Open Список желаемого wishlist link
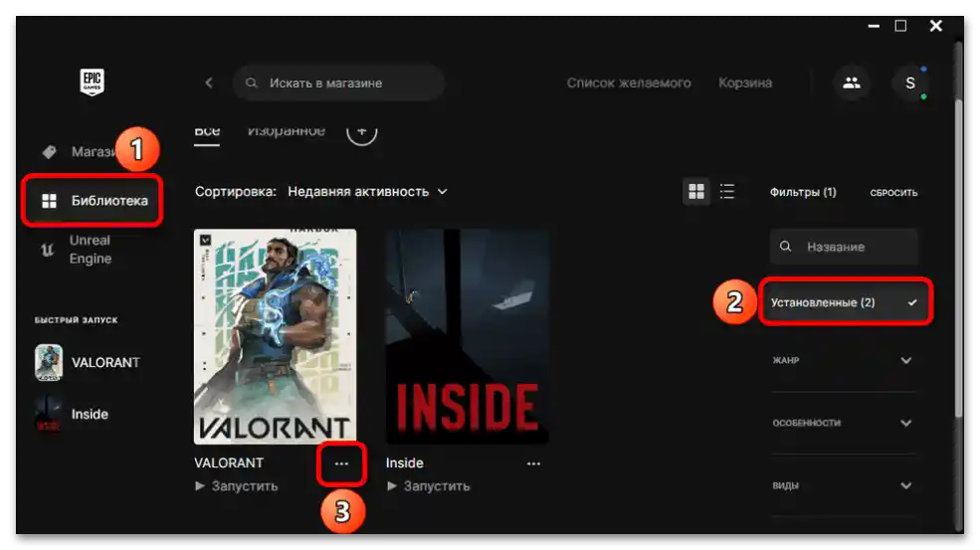This screenshot has width=980, height=550. pyautogui.click(x=629, y=83)
